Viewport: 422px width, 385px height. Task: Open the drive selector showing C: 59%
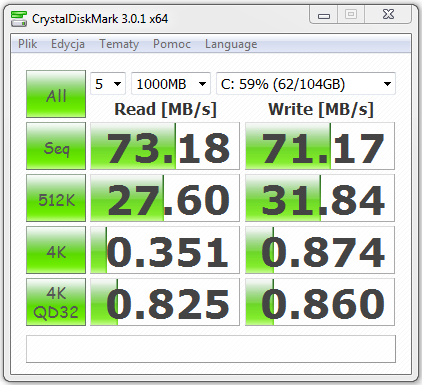(306, 84)
